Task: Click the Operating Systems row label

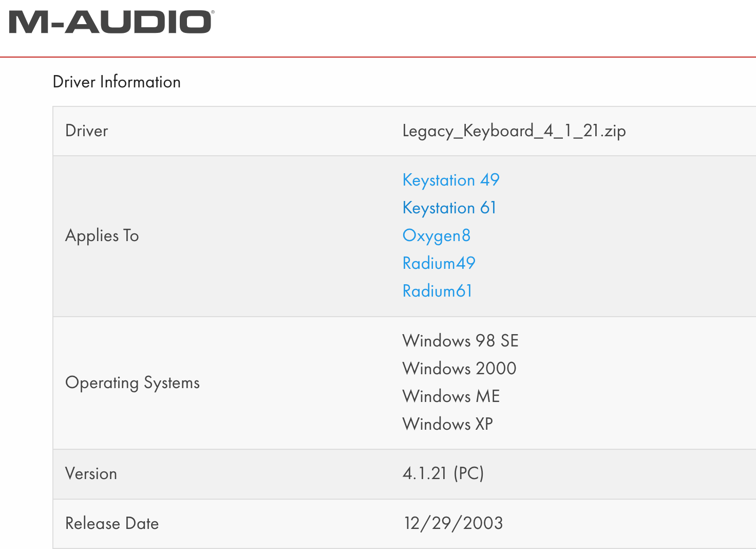Action: point(133,383)
